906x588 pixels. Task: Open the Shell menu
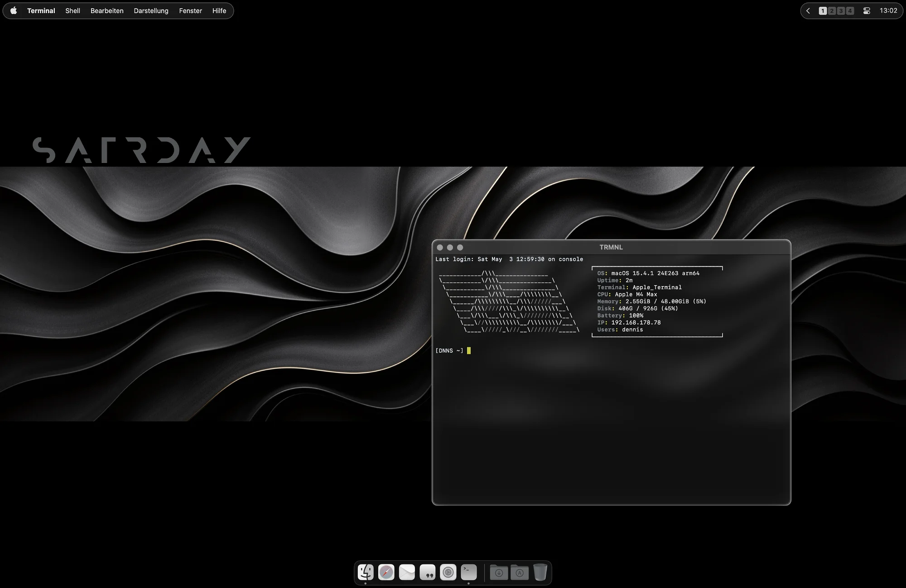tap(72, 10)
